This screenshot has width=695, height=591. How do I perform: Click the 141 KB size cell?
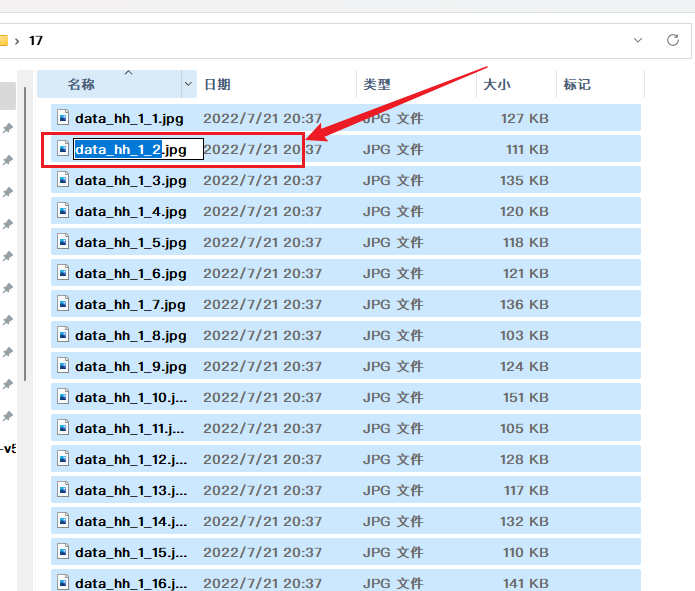point(526,583)
